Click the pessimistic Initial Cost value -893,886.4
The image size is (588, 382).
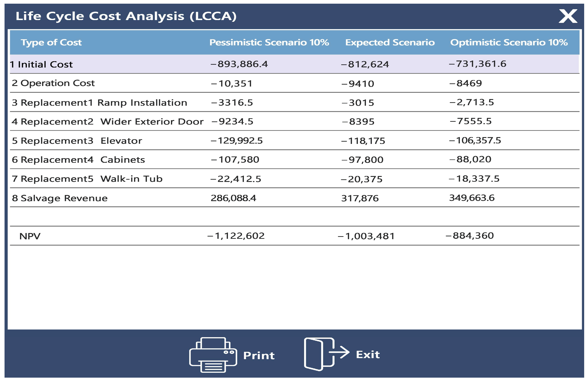pos(239,64)
